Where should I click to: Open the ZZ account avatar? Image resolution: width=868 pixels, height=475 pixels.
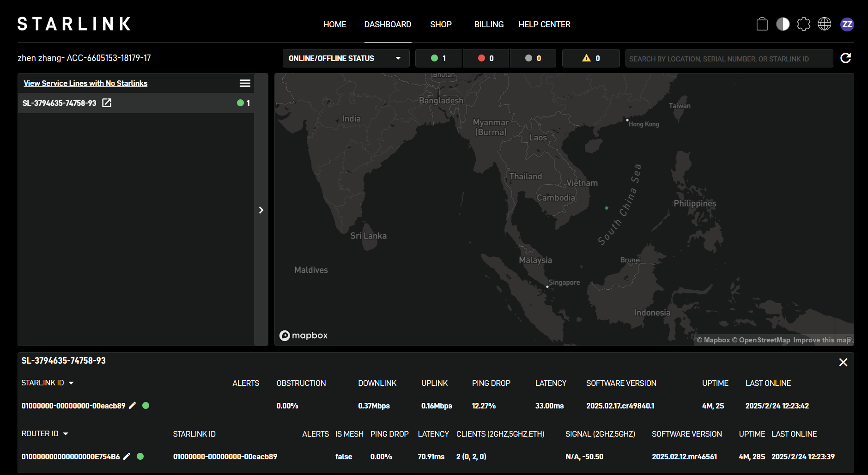point(847,24)
